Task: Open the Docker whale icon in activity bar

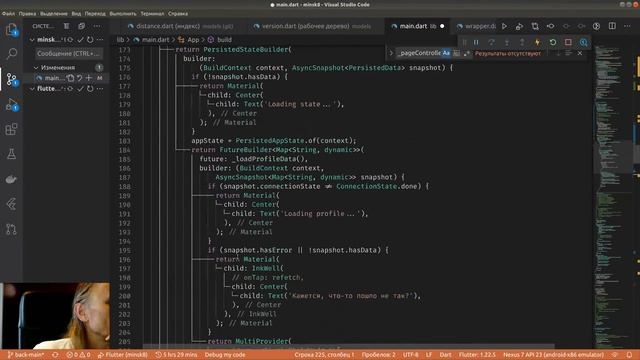Action: pos(11,179)
